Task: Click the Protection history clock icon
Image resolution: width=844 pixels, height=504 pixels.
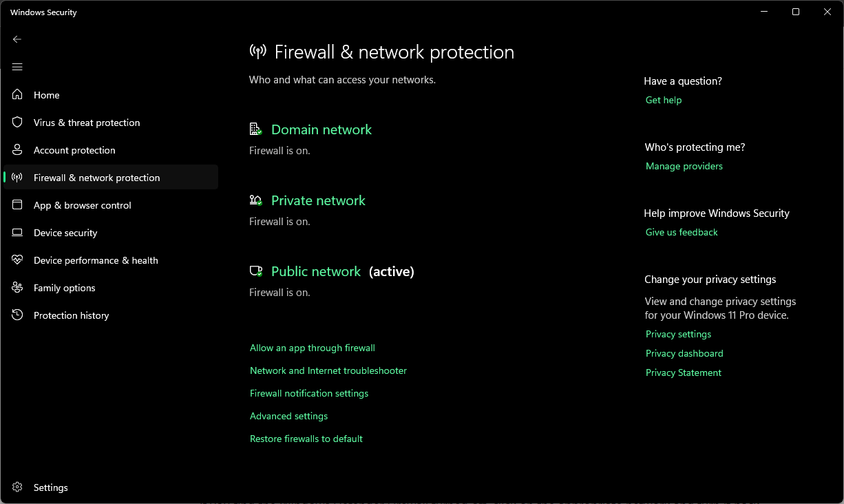Action: [17, 315]
